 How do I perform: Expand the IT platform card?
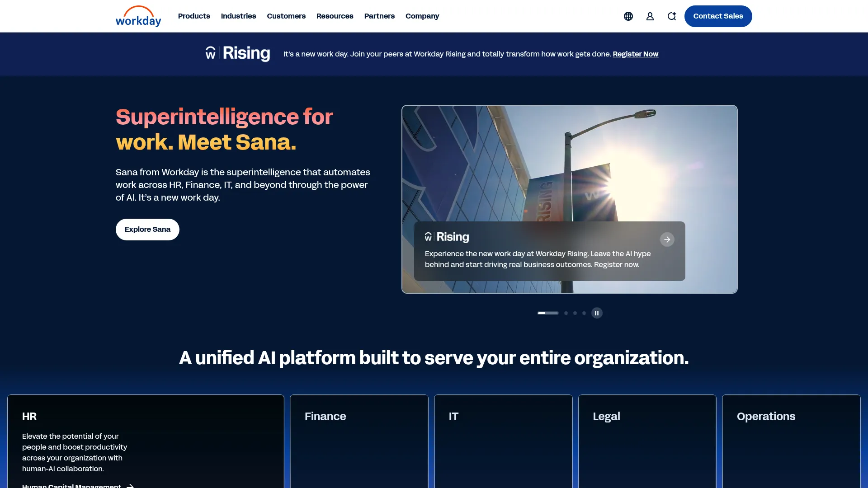coord(503,441)
